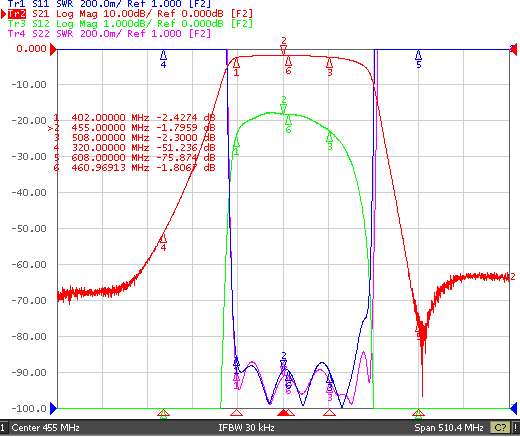Select the Tr4 S22 SWR trace label

109,34
